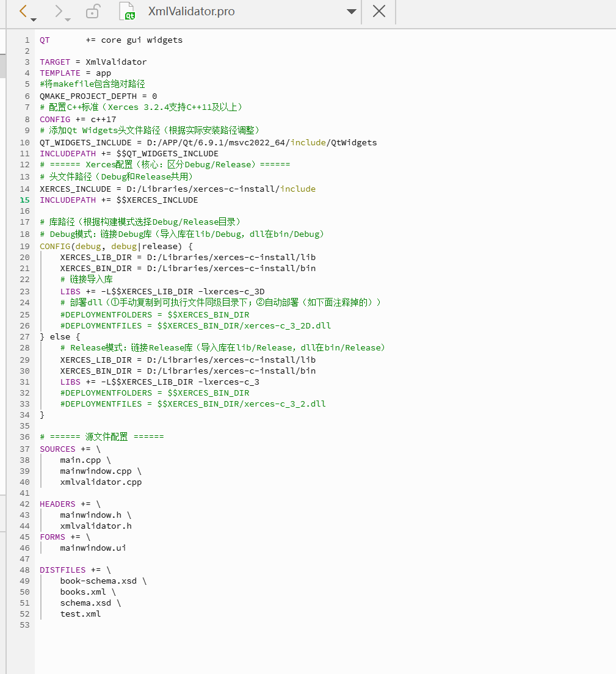Image resolution: width=616 pixels, height=674 pixels.
Task: Click the 'FORMS += \' line
Action: pos(65,537)
